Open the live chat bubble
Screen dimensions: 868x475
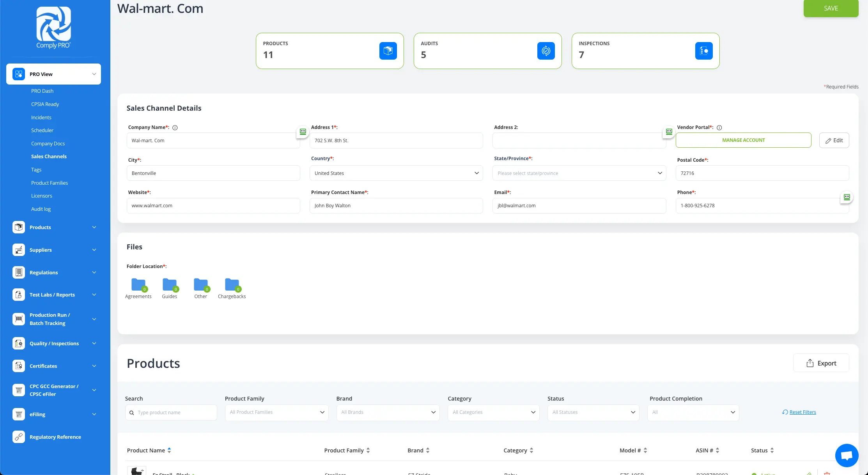pyautogui.click(x=847, y=455)
